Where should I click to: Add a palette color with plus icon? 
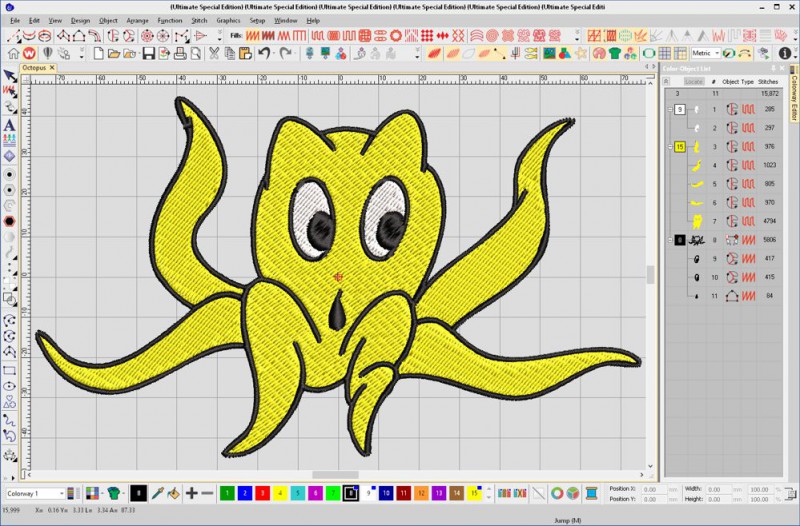[x=191, y=493]
